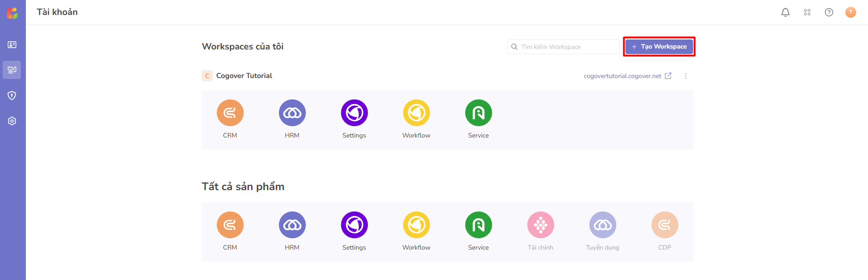Click the Cogover Tutorial workspace name
The image size is (868, 280).
(244, 76)
